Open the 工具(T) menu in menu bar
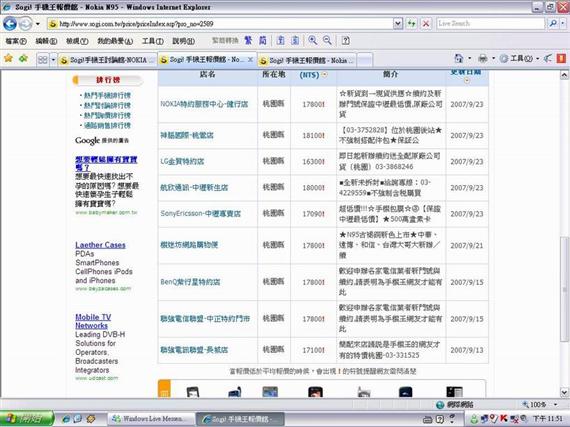This screenshot has width=570, height=427. [152, 41]
